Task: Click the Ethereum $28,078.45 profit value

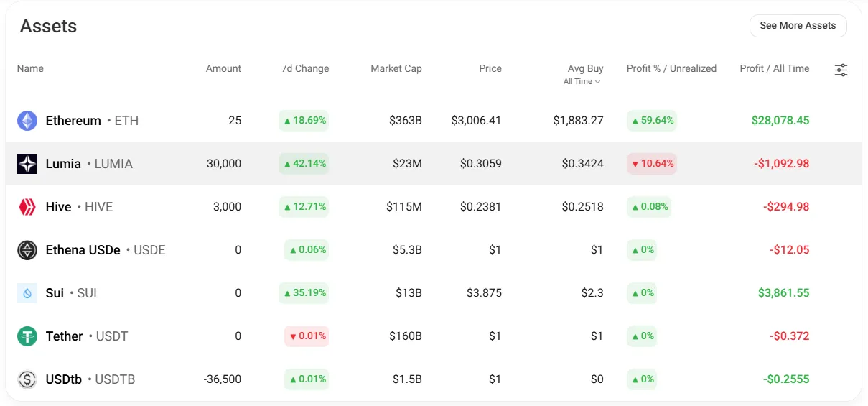Action: click(780, 121)
